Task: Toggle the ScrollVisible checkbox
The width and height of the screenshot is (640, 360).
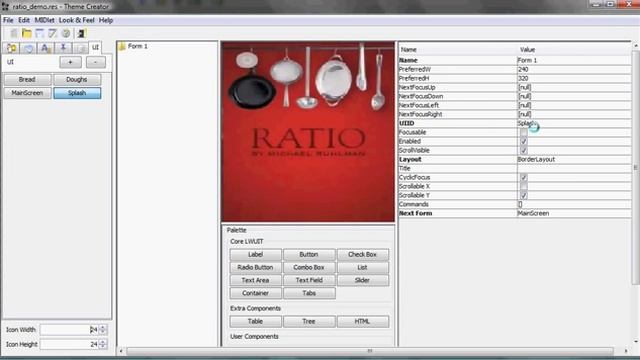Action: pos(524,150)
